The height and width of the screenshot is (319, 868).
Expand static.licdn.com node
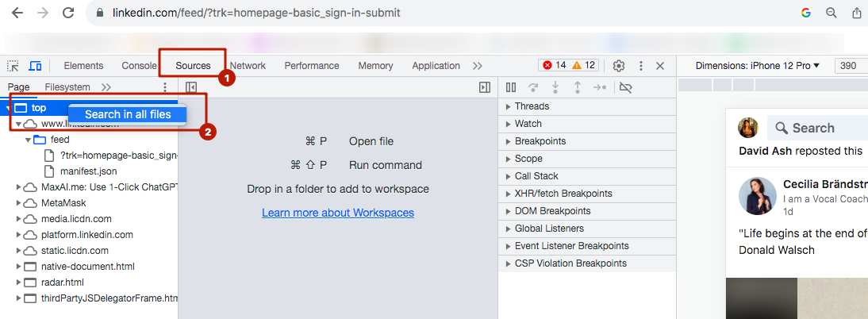tap(18, 250)
